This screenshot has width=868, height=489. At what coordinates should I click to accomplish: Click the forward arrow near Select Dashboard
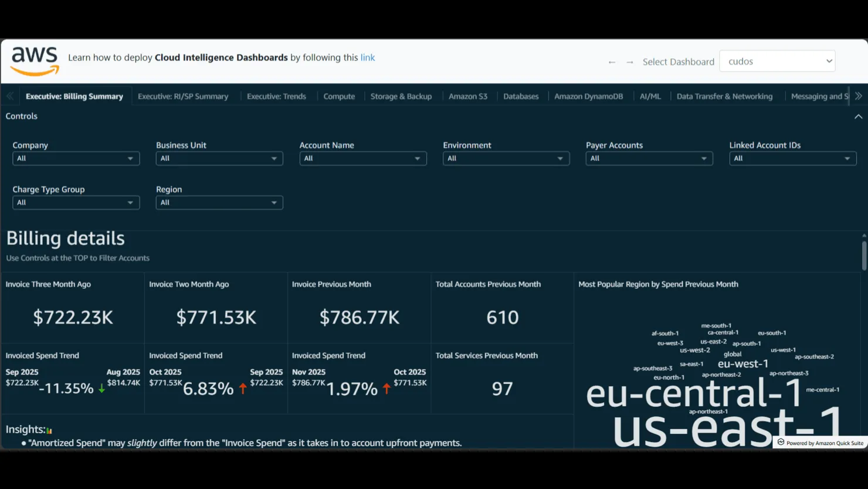(629, 62)
